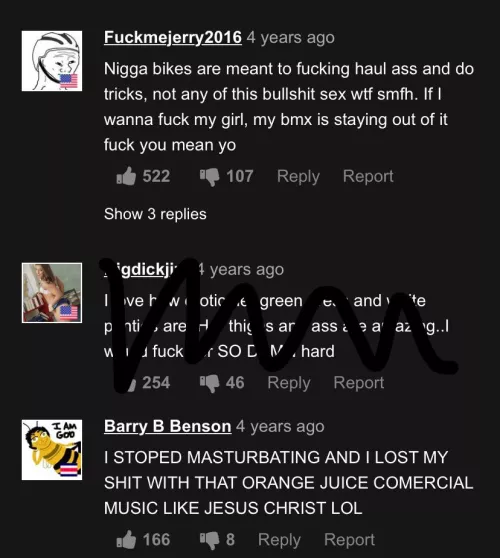Thumbs down the comment showing 46 dislikes
The height and width of the screenshot is (558, 500).
pyautogui.click(x=209, y=384)
